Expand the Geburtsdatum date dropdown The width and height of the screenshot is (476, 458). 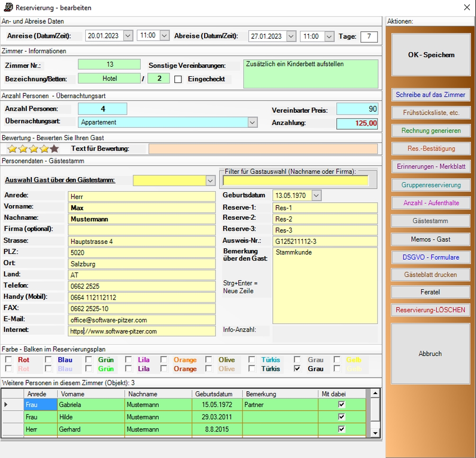click(x=316, y=196)
